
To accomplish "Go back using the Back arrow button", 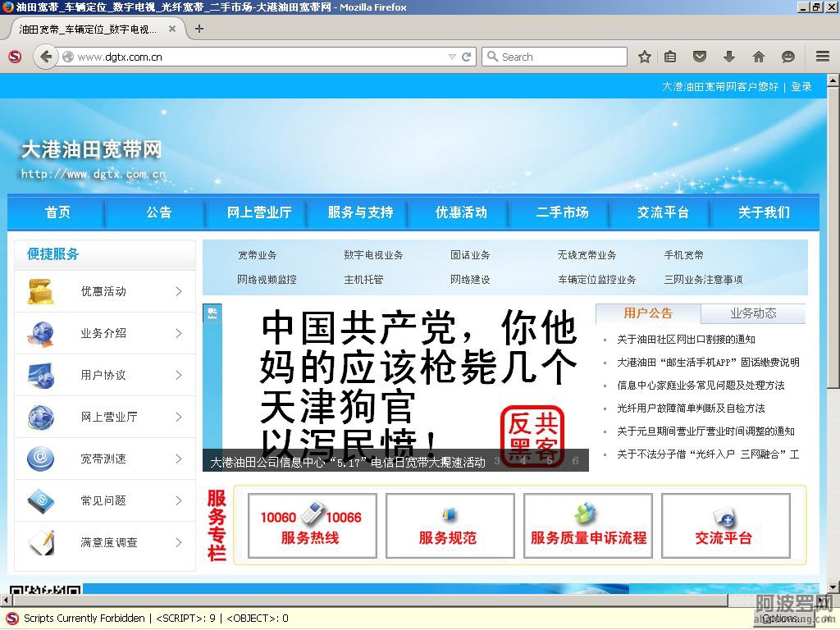I will (x=46, y=57).
